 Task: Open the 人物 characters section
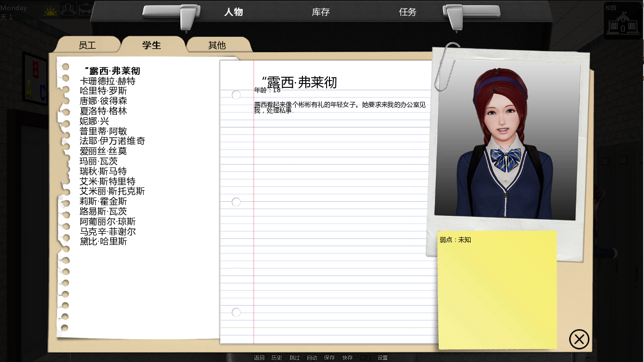pyautogui.click(x=233, y=12)
